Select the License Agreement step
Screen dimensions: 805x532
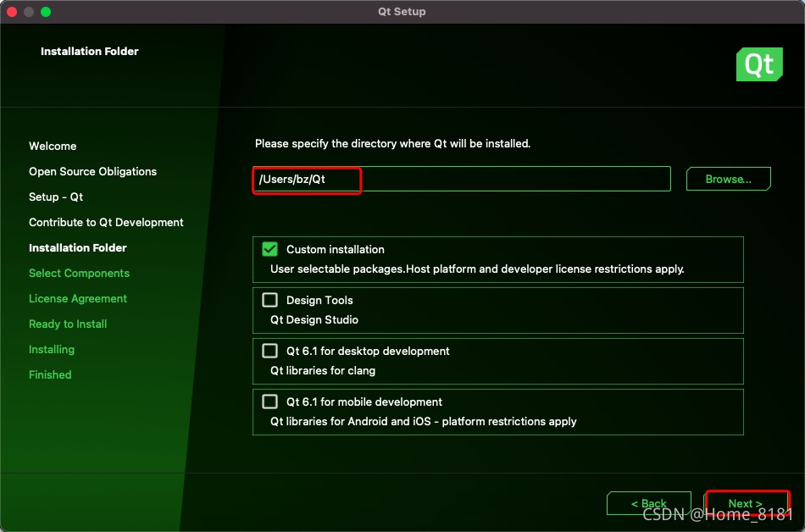(77, 298)
